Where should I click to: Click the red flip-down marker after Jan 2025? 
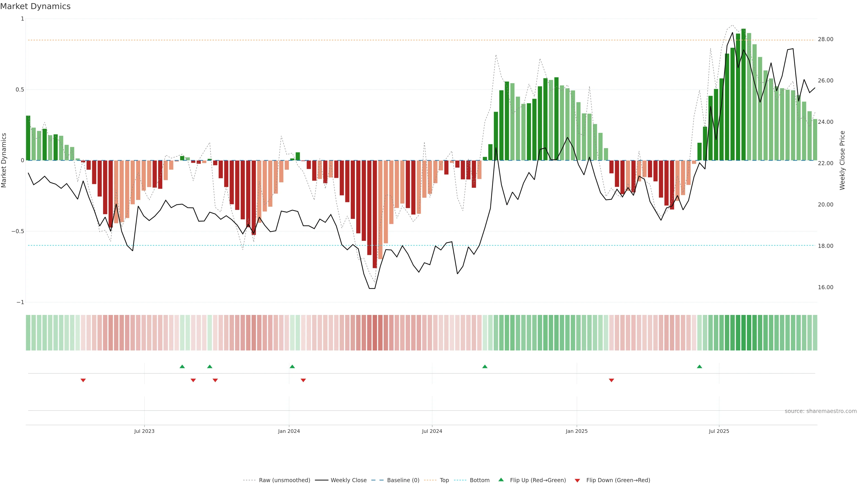point(611,380)
